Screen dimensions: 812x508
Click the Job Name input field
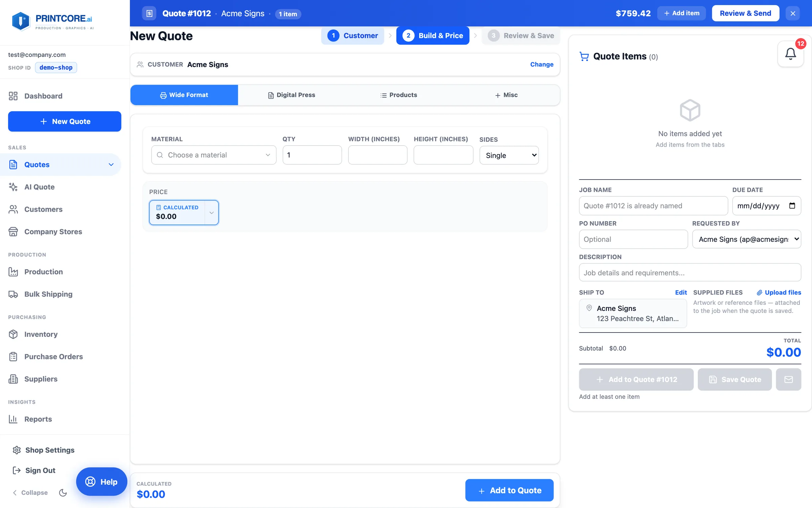(x=653, y=206)
